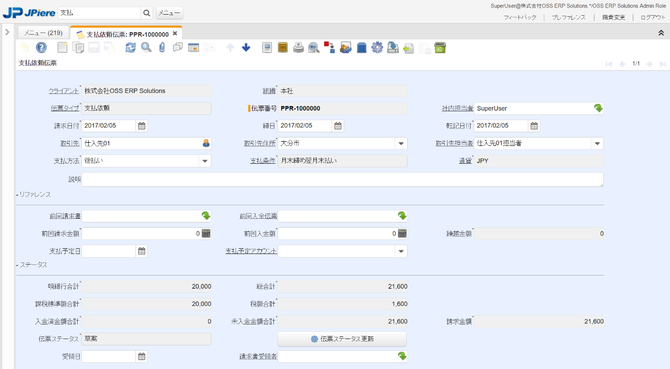This screenshot has height=369, width=670.
Task: Click the クライアント field label link
Action: tap(64, 91)
